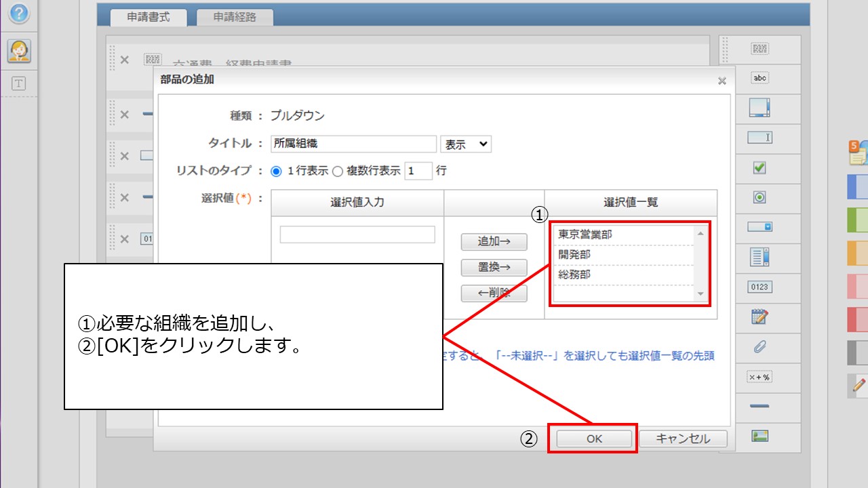This screenshot has height=488, width=868.
Task: Select the radio button part in palette
Action: [759, 197]
